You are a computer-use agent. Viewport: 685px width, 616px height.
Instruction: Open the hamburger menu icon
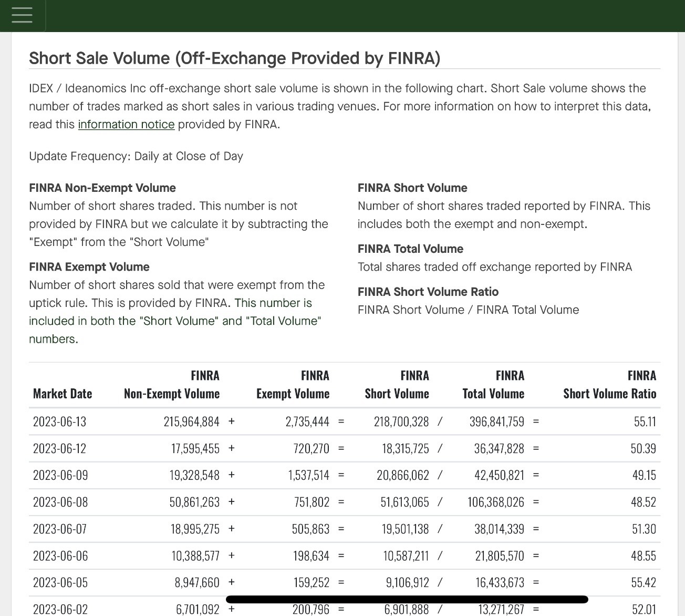(22, 15)
